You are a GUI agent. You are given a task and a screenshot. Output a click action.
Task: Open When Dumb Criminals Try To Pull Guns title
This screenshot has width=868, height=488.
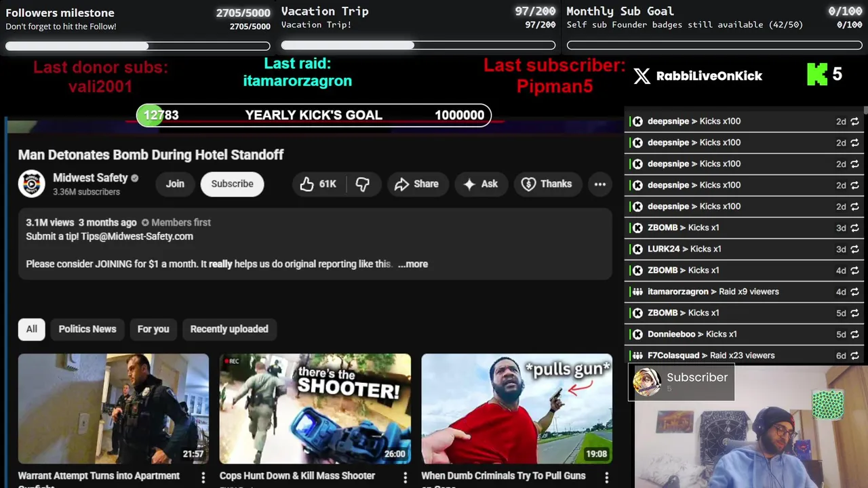(x=503, y=479)
